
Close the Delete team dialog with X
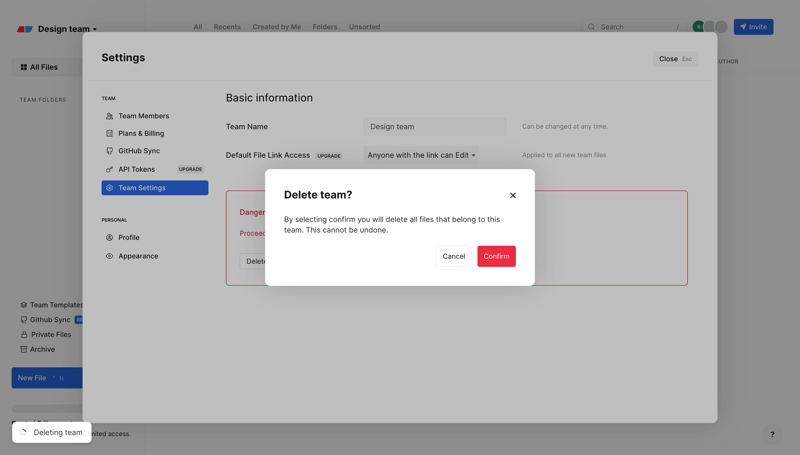[x=513, y=195]
